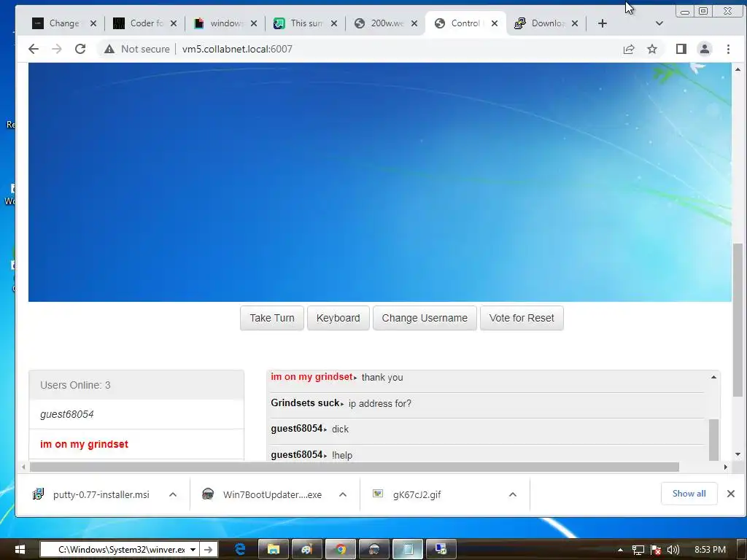This screenshot has height=560, width=747.
Task: Launch Edge from the taskbar
Action: 240,550
